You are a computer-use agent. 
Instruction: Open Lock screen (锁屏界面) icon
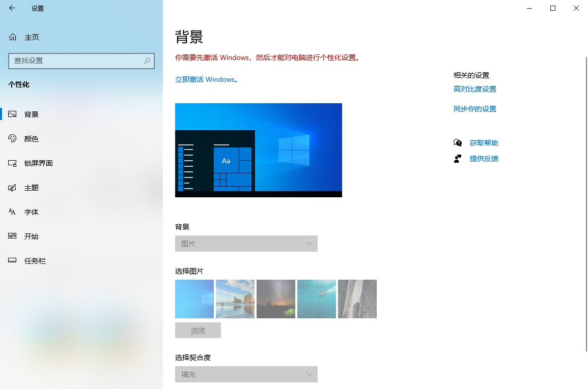[13, 163]
